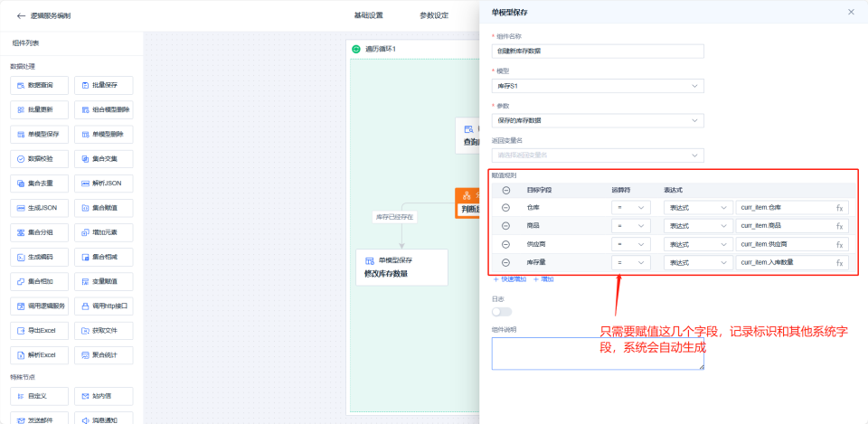Screen dimensions: 868x424
Task: Select the 集合分组 component
Action: 39,232
